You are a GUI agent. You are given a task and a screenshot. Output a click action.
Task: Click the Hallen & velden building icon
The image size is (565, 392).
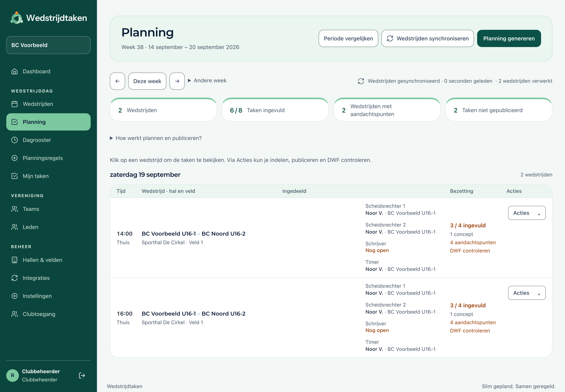15,260
